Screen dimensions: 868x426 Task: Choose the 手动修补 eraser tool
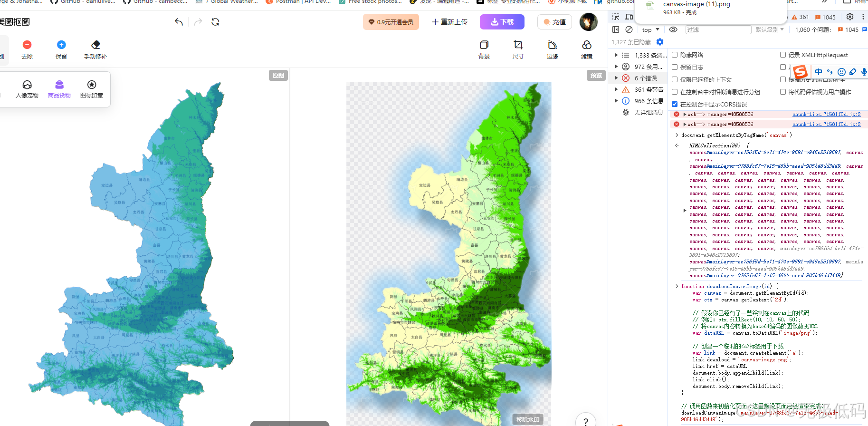pos(95,49)
